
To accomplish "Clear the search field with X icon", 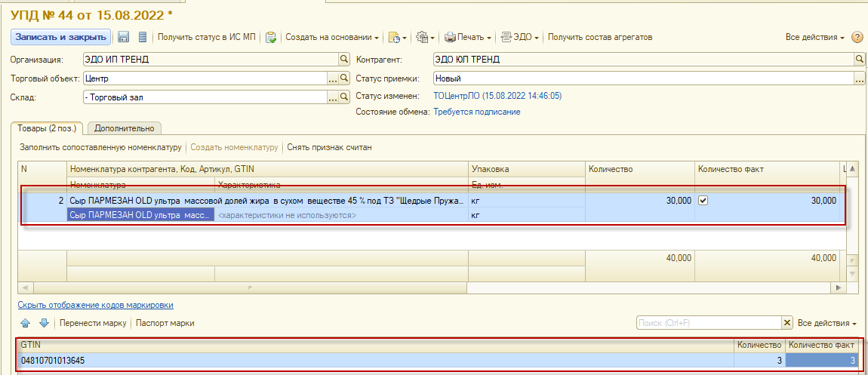I will pyautogui.click(x=787, y=323).
